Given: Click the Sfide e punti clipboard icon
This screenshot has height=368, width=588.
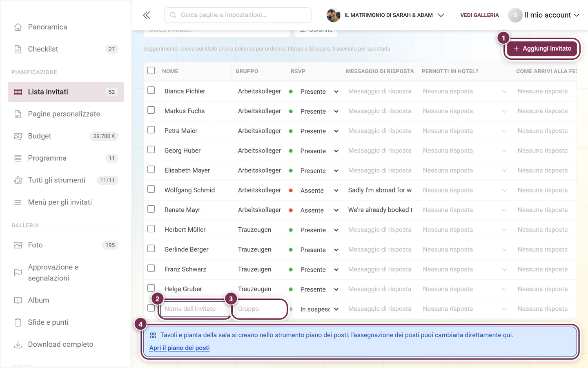Looking at the screenshot, I should tap(18, 322).
